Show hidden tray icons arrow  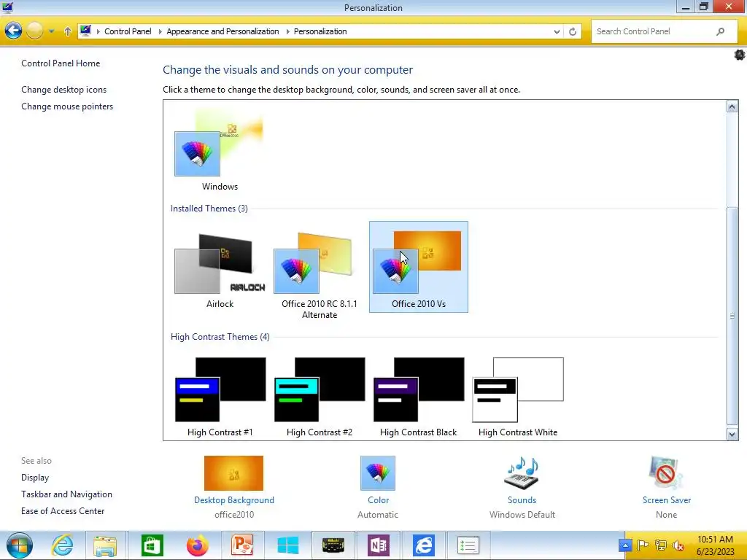click(625, 545)
